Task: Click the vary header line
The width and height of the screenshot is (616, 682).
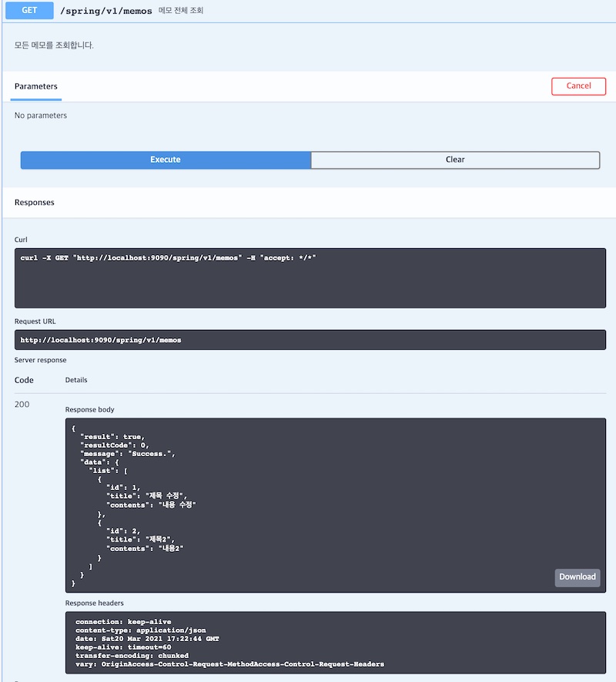Action: [229, 664]
